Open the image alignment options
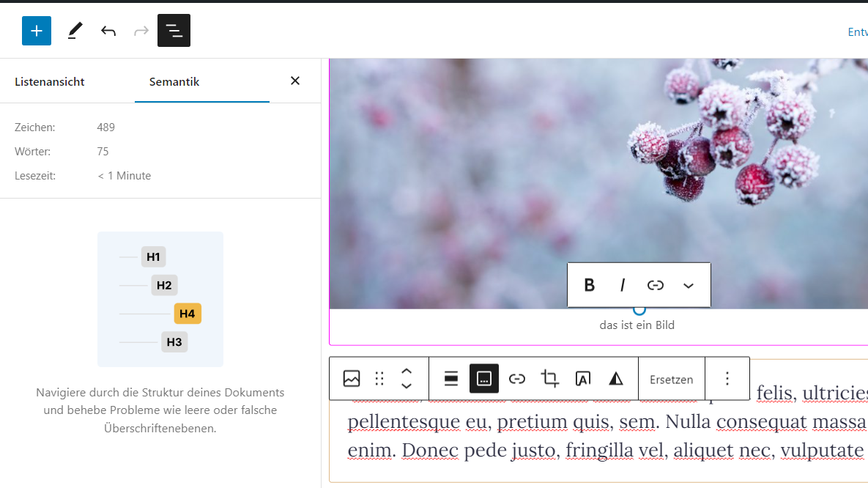The height and width of the screenshot is (488, 868). click(451, 379)
